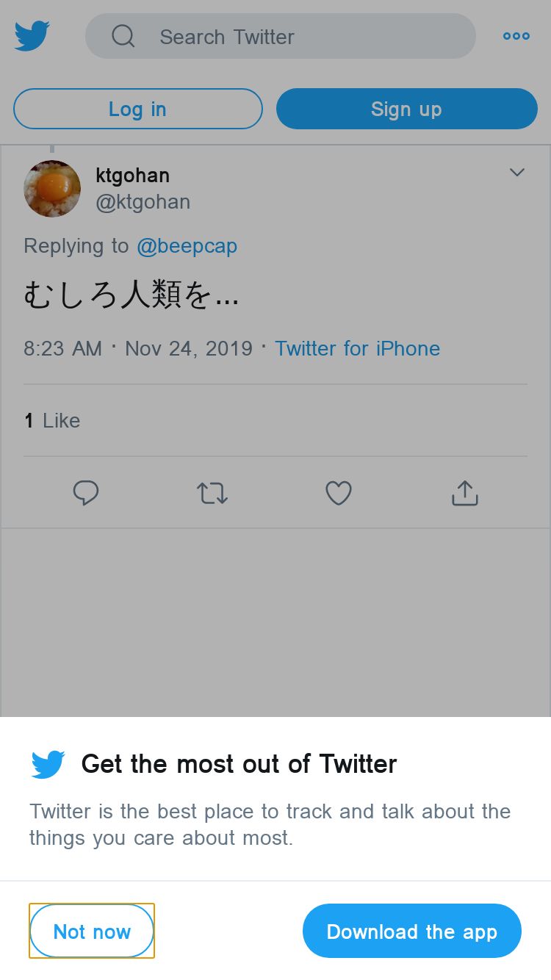The image size is (551, 980).
Task: Dismiss the prompt with Not now
Action: tap(92, 932)
